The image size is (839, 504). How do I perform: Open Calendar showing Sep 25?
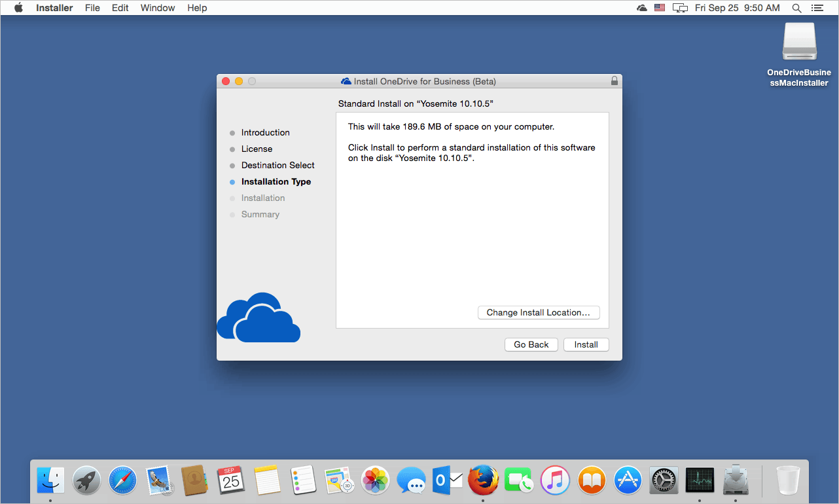click(230, 481)
